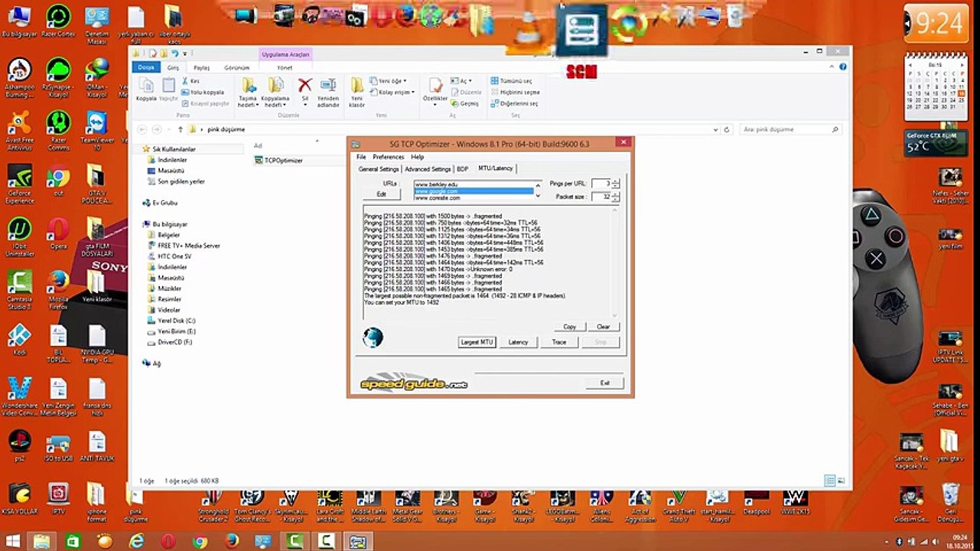The image size is (980, 551).
Task: Select www.google.com in the URLs list
Action: pos(473,191)
